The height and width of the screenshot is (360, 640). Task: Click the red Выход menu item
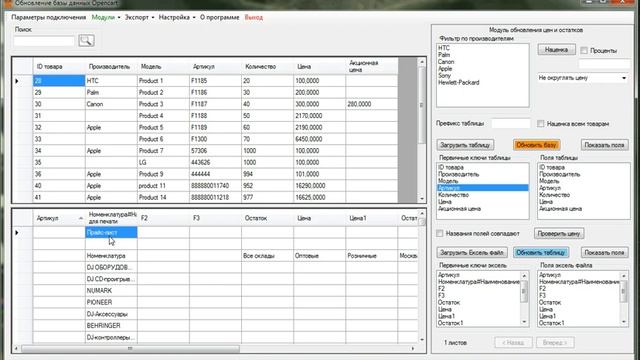(253, 18)
